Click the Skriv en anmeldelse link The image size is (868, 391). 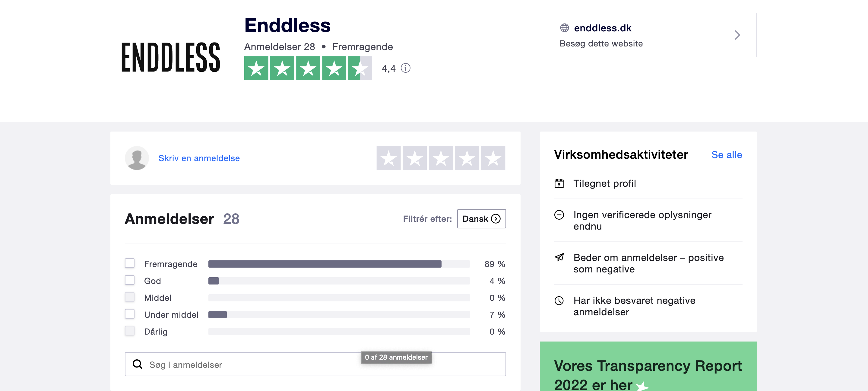point(199,158)
